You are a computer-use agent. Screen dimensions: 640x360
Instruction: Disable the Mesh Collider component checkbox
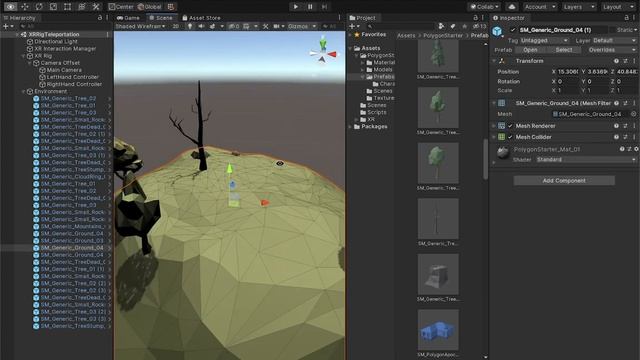click(510, 137)
